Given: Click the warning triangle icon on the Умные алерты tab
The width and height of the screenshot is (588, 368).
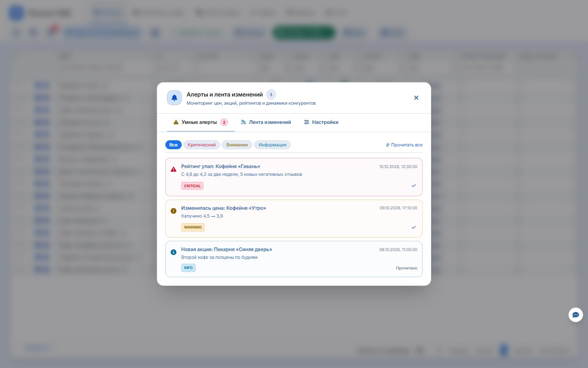Looking at the screenshot, I should (x=176, y=122).
